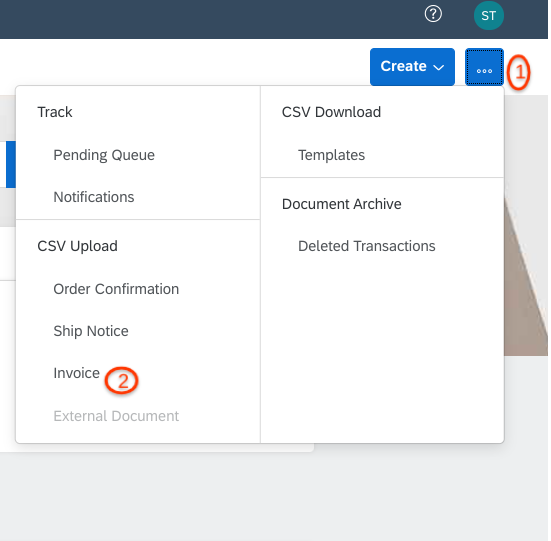
Task: Select Notifications in the Track section
Action: pyautogui.click(x=93, y=197)
